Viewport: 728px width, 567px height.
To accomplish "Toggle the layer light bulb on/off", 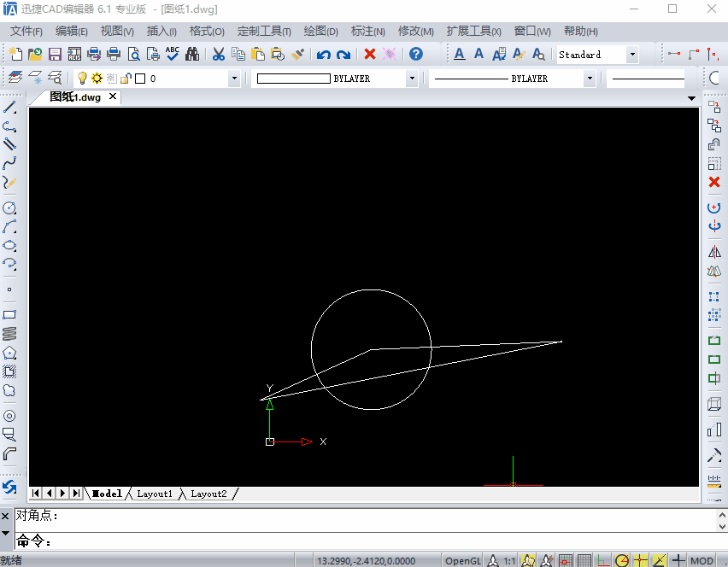I will (82, 78).
